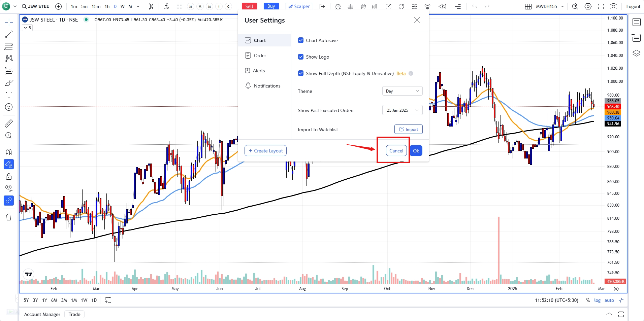Screen dimensions: 644x321
Task: Take a chart snapshot with camera icon
Action: coord(614,6)
